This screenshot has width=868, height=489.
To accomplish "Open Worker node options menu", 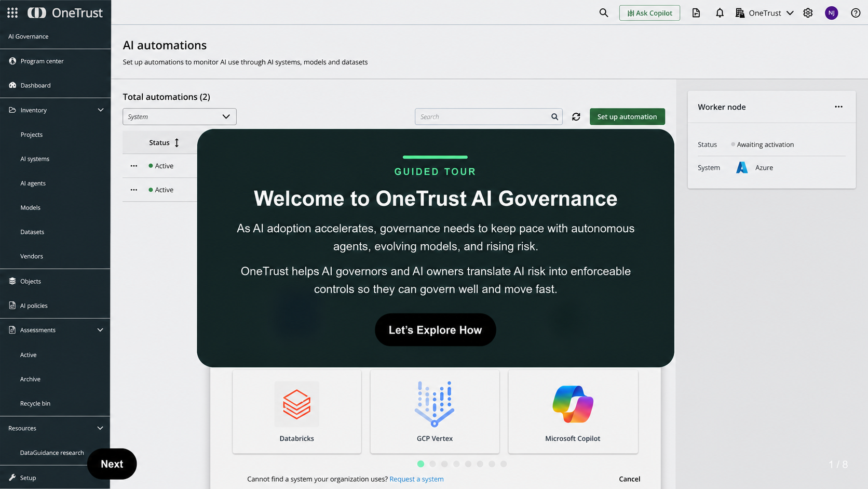I will coord(838,107).
